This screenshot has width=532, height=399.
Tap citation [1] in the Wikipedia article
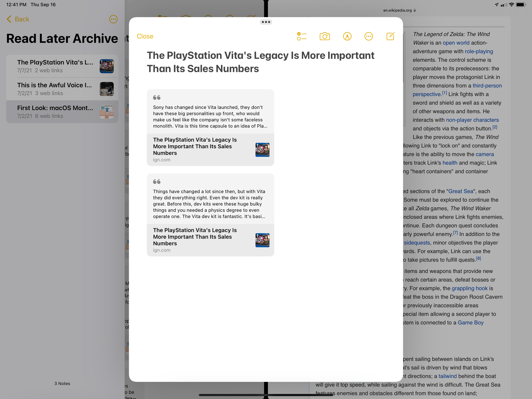click(444, 93)
